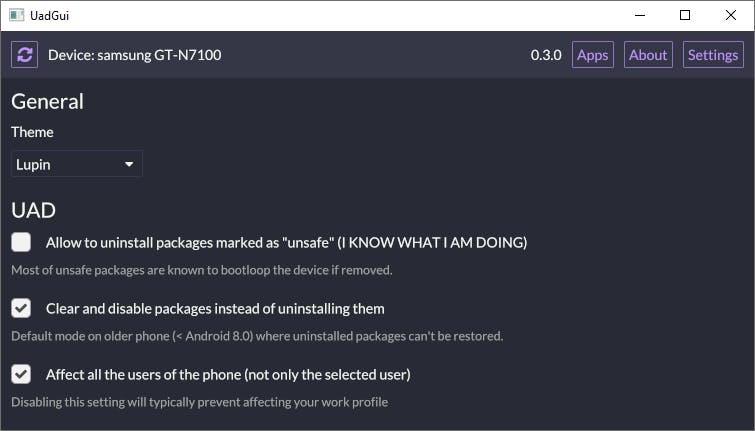
Task: Toggle affect all users of the phone
Action: click(21, 374)
